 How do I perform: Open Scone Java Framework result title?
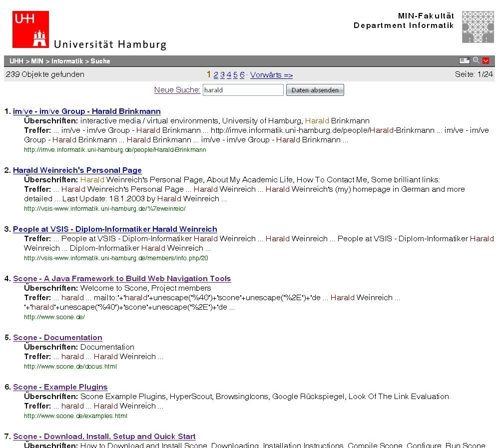(x=122, y=279)
